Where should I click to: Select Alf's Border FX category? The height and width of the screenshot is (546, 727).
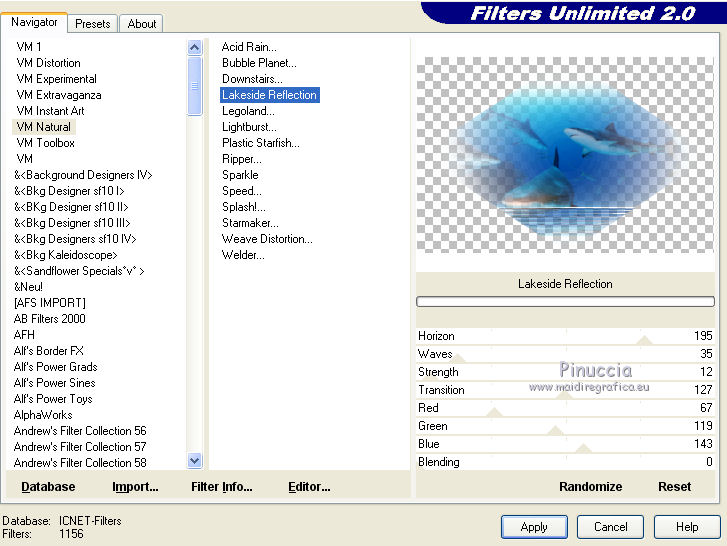(49, 351)
